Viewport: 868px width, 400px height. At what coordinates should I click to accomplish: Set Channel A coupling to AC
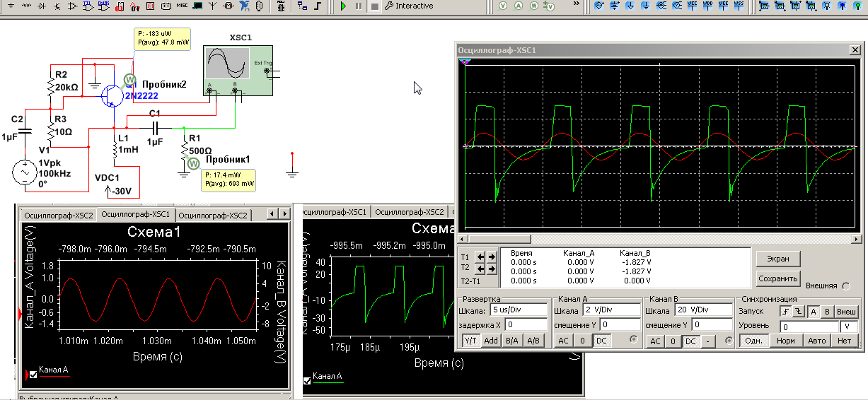(563, 341)
